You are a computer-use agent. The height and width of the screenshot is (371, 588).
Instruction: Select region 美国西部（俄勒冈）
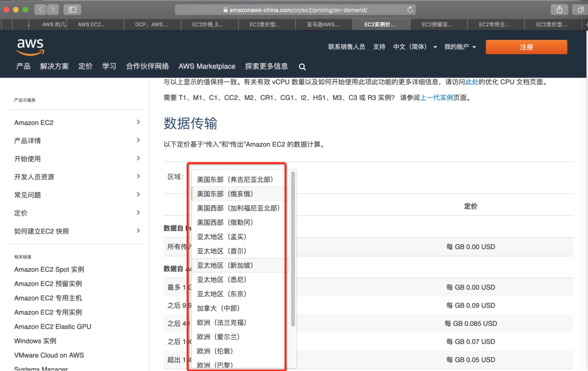pos(240,222)
